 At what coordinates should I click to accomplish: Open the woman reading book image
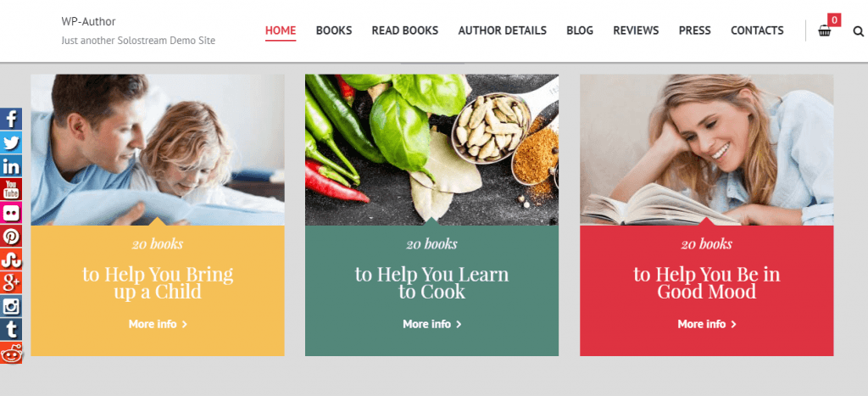(706, 149)
